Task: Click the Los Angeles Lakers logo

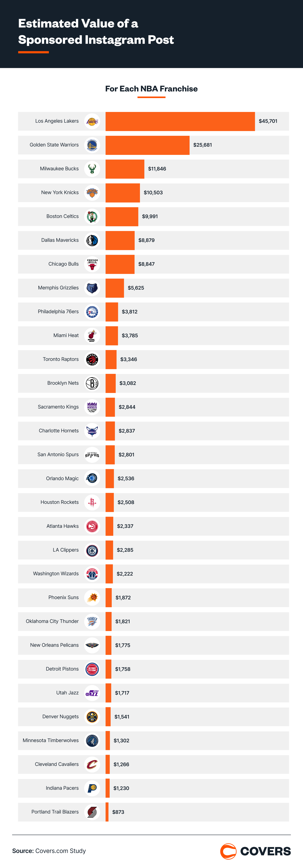Action: click(x=92, y=121)
